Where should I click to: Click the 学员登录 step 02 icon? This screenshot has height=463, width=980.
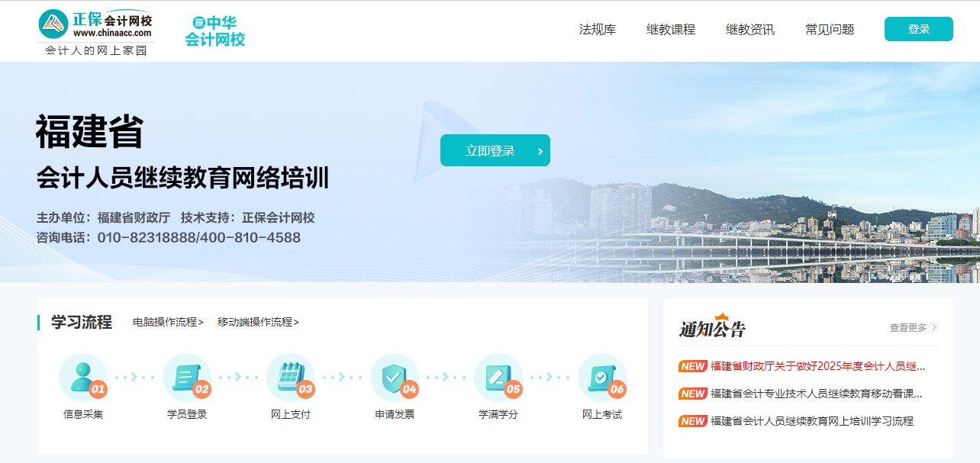click(x=187, y=378)
